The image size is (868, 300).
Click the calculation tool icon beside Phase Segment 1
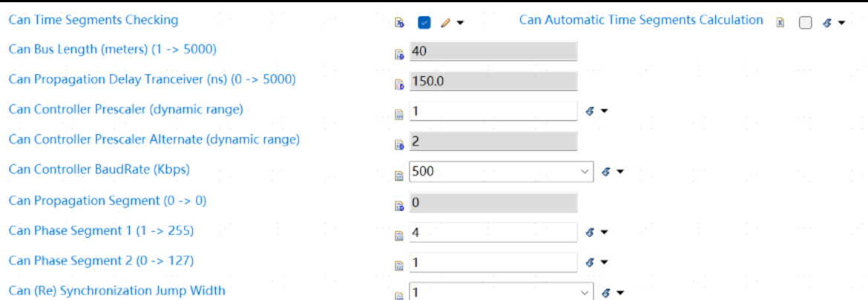[x=590, y=232]
